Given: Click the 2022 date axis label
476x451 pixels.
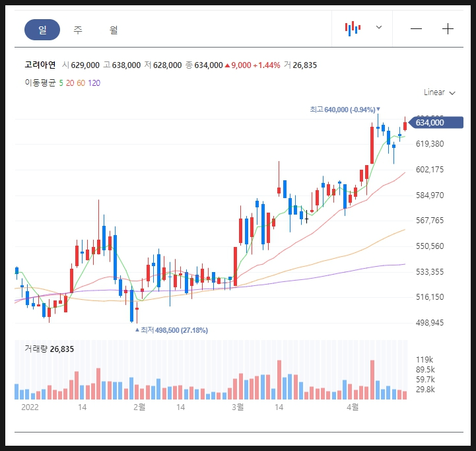Looking at the screenshot, I should (x=30, y=407).
